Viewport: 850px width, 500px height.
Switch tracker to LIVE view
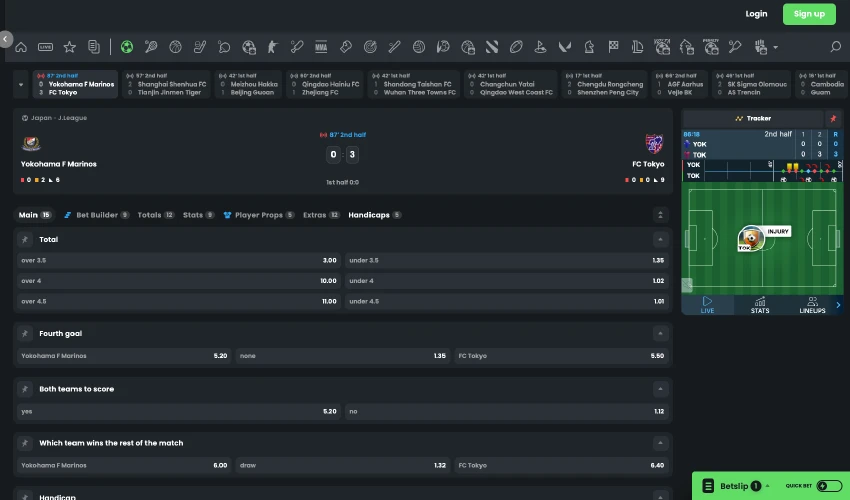pyautogui.click(x=707, y=305)
